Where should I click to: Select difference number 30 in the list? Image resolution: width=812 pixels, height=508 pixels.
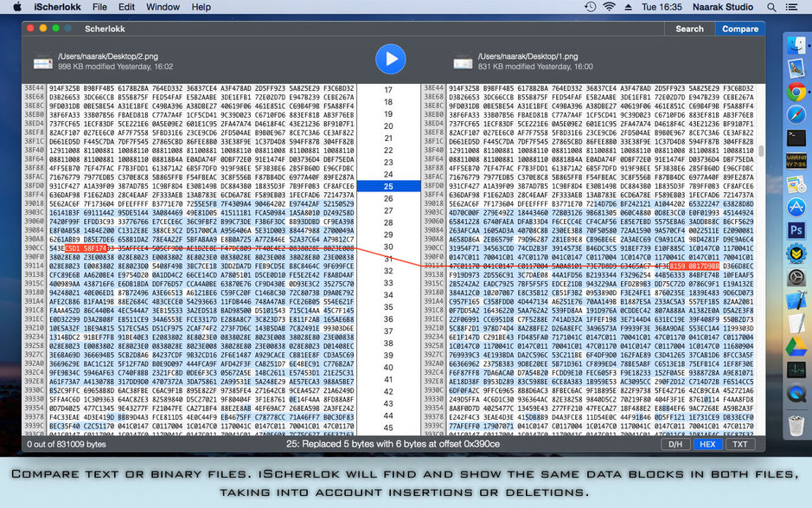coord(388,247)
